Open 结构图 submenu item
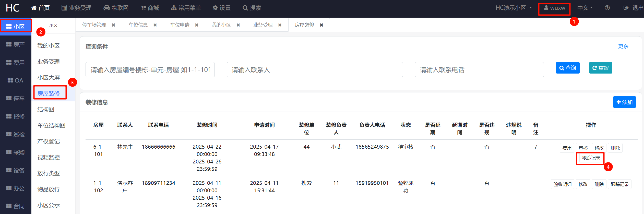Viewport: 644px width, 214px height. pos(46,110)
